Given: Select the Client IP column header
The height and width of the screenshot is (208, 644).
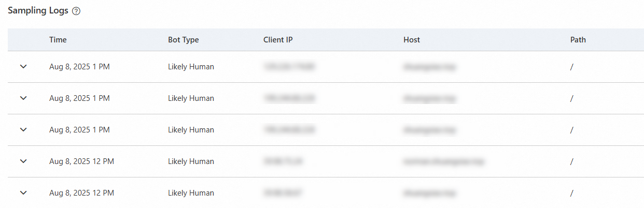Looking at the screenshot, I should 278,40.
